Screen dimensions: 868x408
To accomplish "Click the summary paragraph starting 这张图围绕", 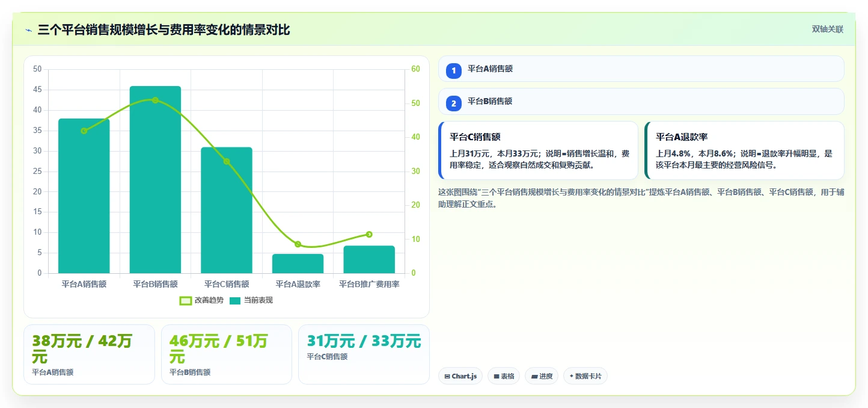I will (x=641, y=198).
